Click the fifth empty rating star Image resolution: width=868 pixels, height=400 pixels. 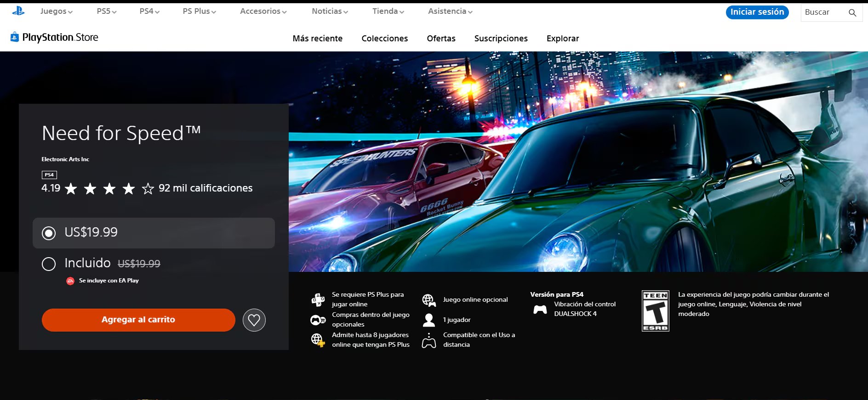coord(148,188)
